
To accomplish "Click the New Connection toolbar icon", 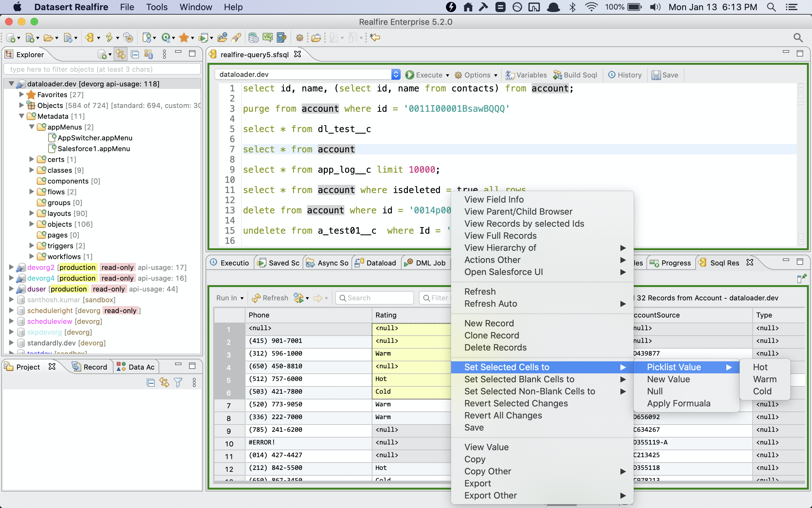I will [x=11, y=38].
